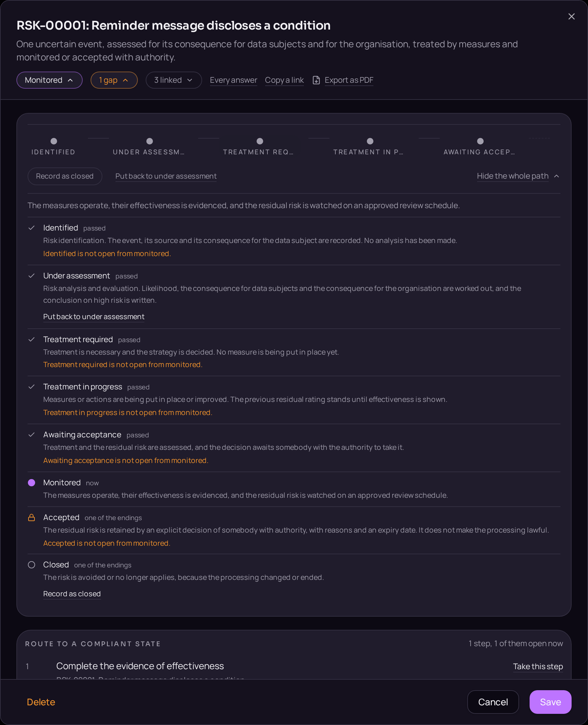Open the Monitored status dropdown
This screenshot has width=588, height=725.
point(50,80)
